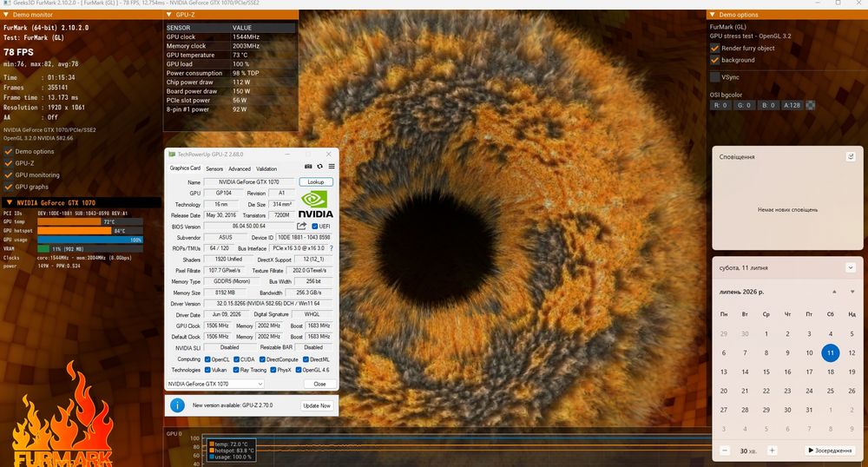This screenshot has width=868, height=467.
Task: Click the calendar previous month arrow
Action: 834,292
